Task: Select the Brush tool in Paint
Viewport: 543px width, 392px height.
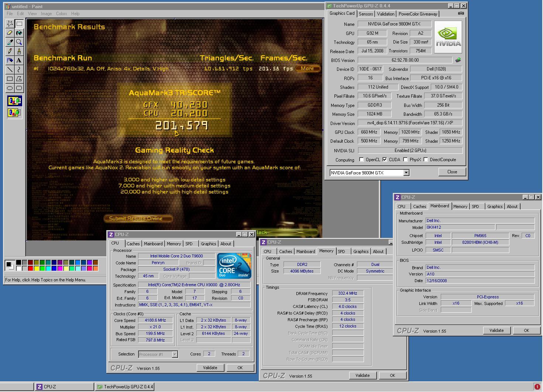Action: point(19,51)
